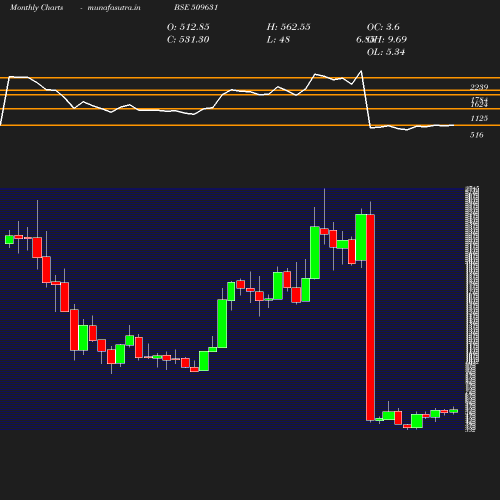Click the last green candlestick on the far right
This screenshot has height=500, width=500.
click(x=454, y=411)
